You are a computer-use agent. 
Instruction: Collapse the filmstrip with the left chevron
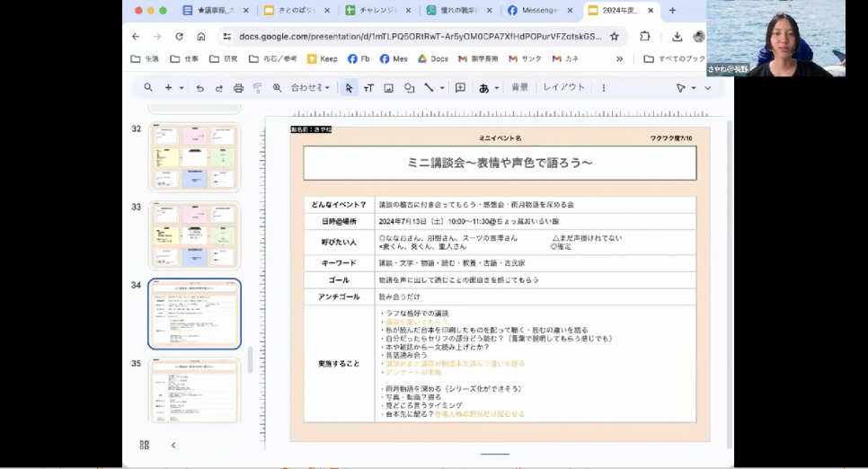tap(173, 445)
